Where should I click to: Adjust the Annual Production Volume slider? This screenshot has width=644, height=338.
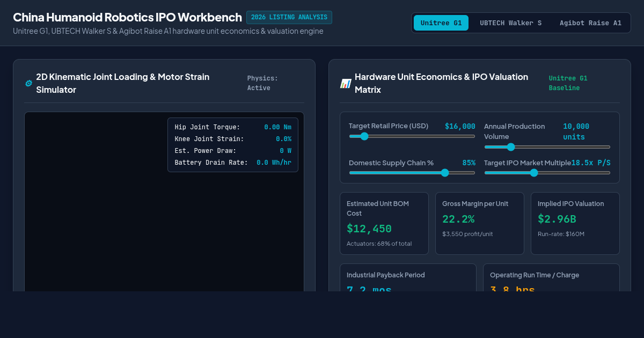547,147
